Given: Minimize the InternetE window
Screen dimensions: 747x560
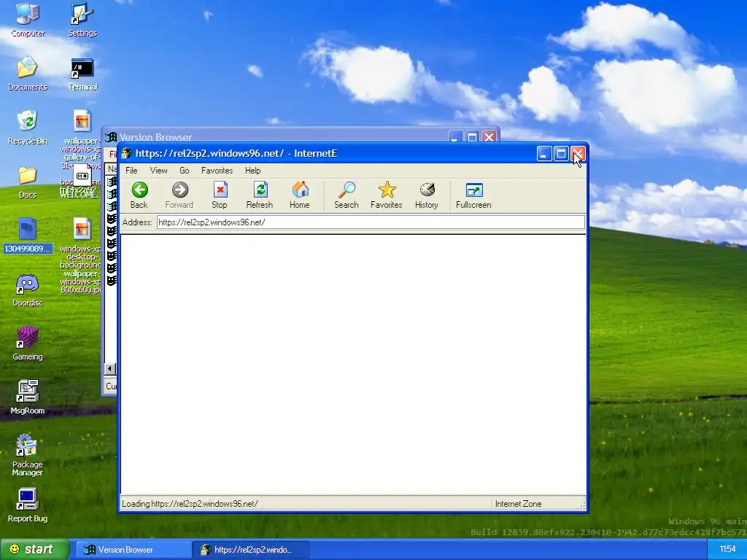Looking at the screenshot, I should point(544,153).
